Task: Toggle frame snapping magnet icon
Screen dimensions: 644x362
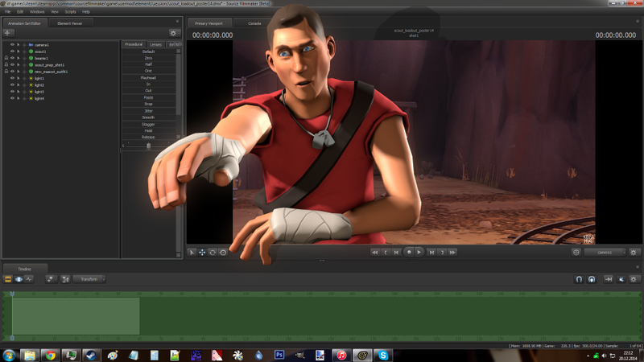Action: tap(592, 279)
